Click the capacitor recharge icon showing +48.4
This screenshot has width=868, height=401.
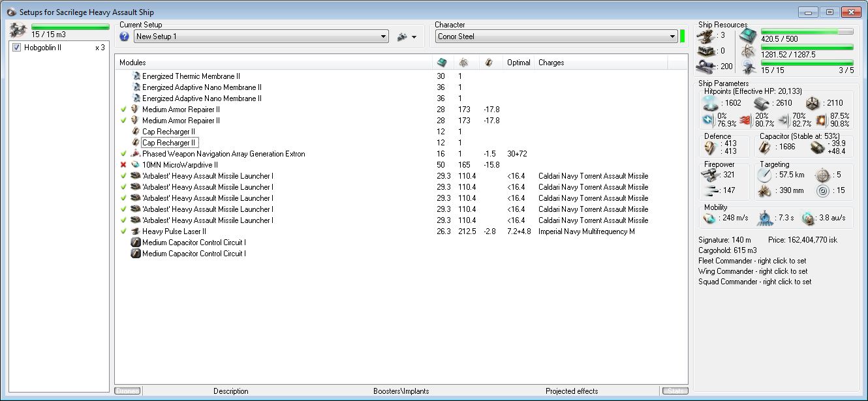tap(817, 147)
